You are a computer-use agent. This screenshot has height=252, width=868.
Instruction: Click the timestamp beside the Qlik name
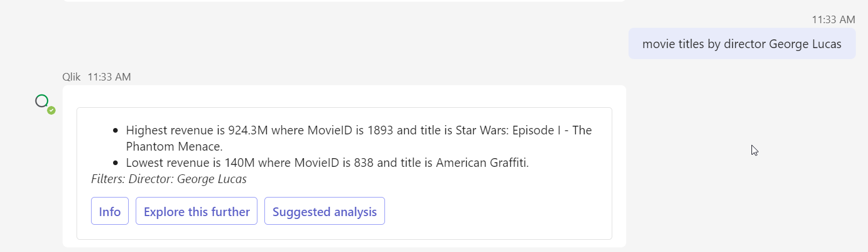point(109,76)
